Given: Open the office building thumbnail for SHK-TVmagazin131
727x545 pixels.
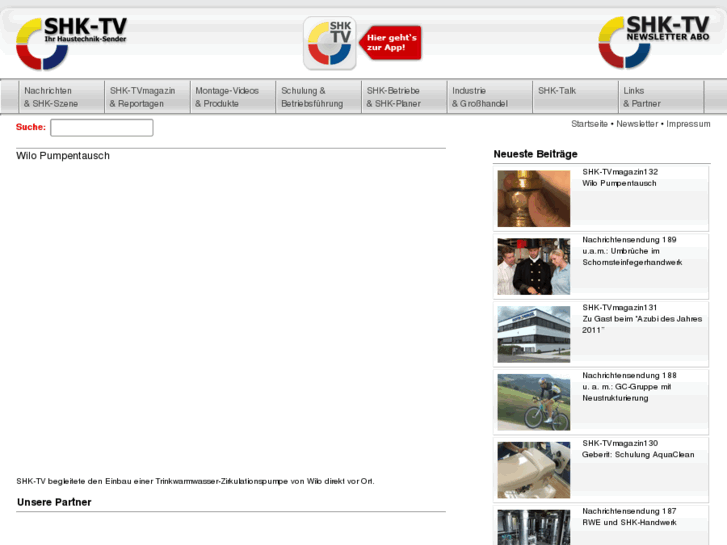Looking at the screenshot, I should point(534,334).
